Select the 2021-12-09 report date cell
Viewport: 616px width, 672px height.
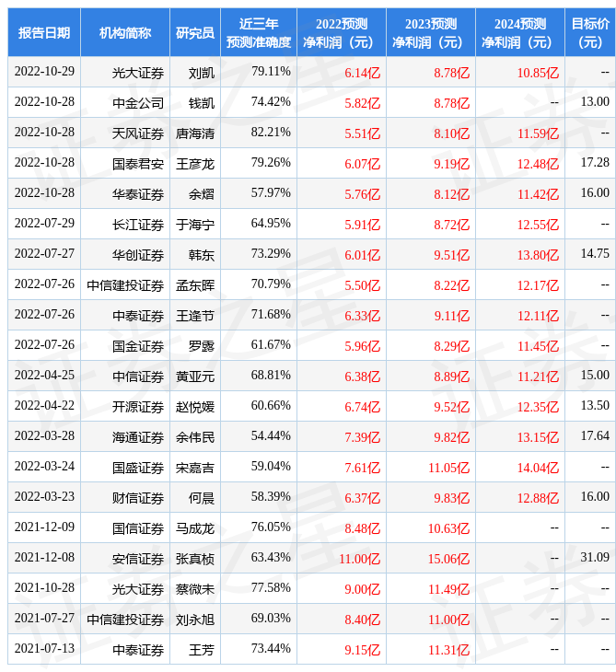coord(44,527)
